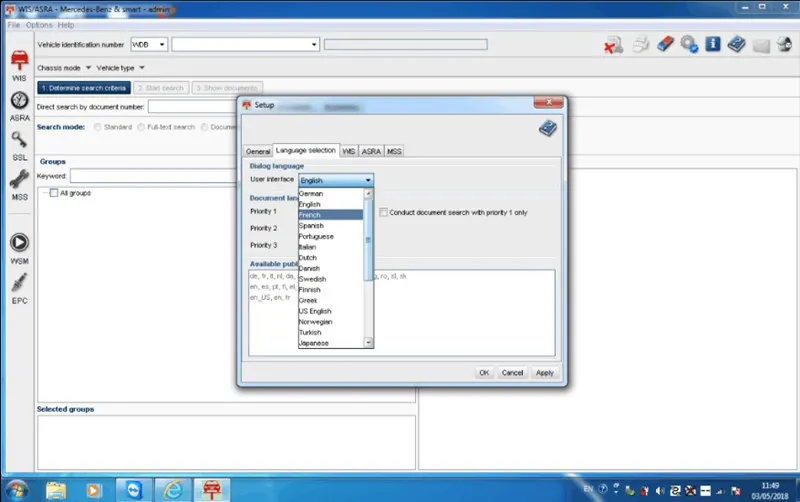The width and height of the screenshot is (800, 502).
Task: Select Full-text search mode radio
Action: [x=141, y=127]
